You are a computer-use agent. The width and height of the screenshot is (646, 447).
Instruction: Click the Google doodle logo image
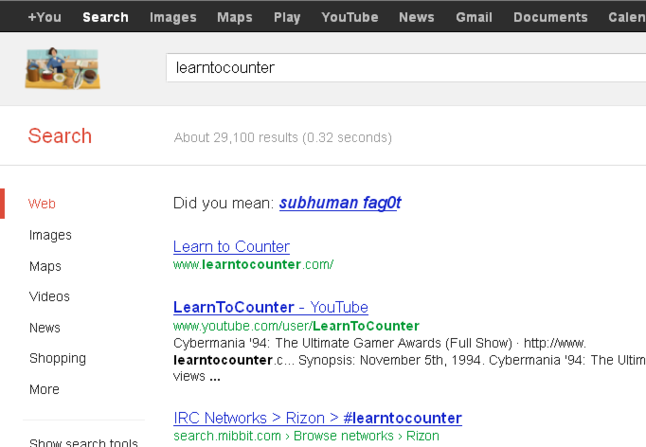pos(63,68)
